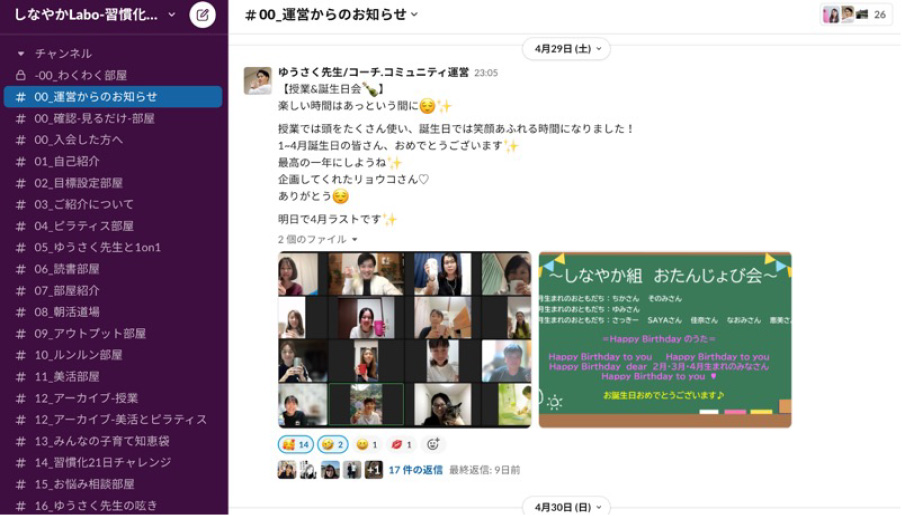Screen dimensions: 902x516
Task: Open the channel title dropdown #00_運営からのお知らせ
Action: [x=331, y=15]
